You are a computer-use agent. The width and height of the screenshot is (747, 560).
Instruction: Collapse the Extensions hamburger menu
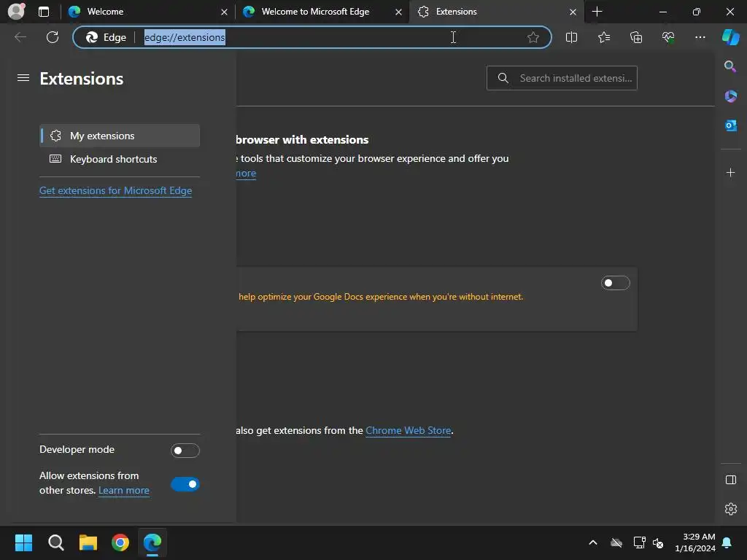pos(23,77)
